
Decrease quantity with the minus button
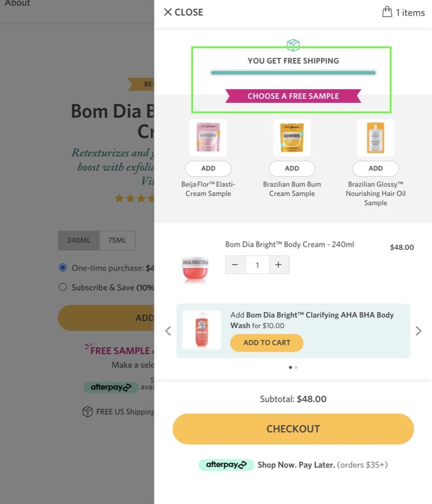pyautogui.click(x=235, y=265)
